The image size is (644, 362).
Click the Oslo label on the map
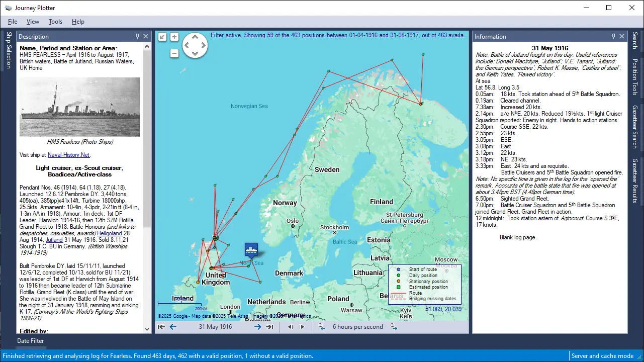(292, 221)
